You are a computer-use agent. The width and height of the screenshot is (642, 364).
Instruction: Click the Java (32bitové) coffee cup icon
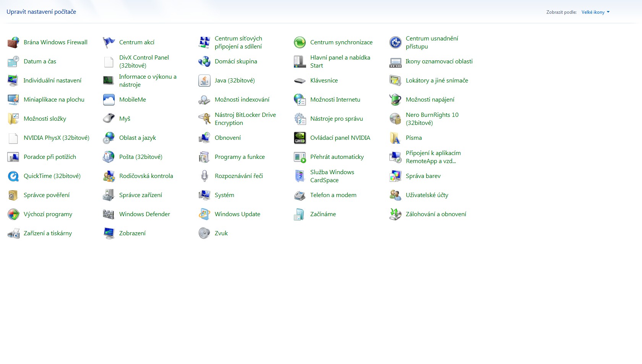(204, 81)
